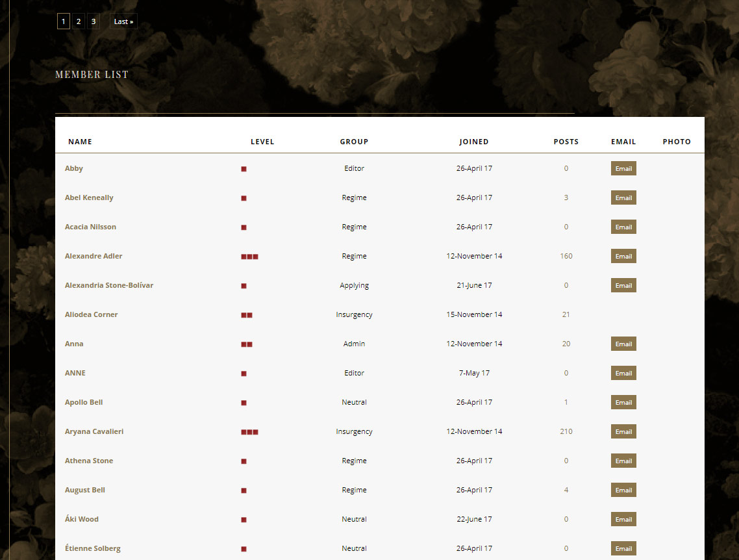
Task: Click Áki Wood's level pip icon
Action: coord(244,520)
